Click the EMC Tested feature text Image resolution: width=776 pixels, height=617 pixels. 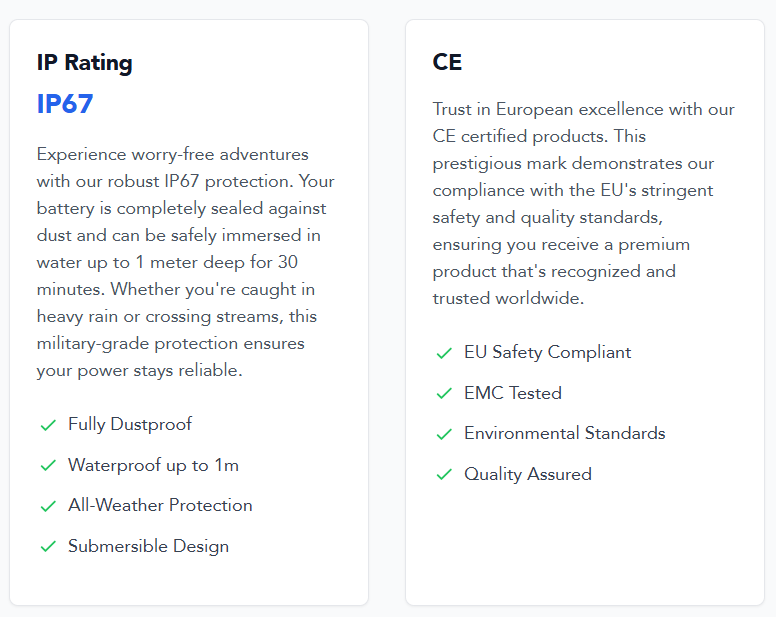click(x=513, y=393)
